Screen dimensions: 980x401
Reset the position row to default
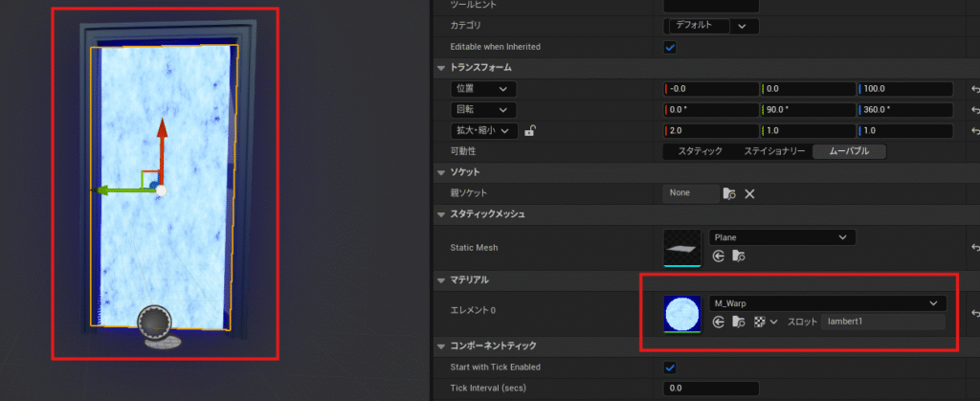[x=975, y=89]
